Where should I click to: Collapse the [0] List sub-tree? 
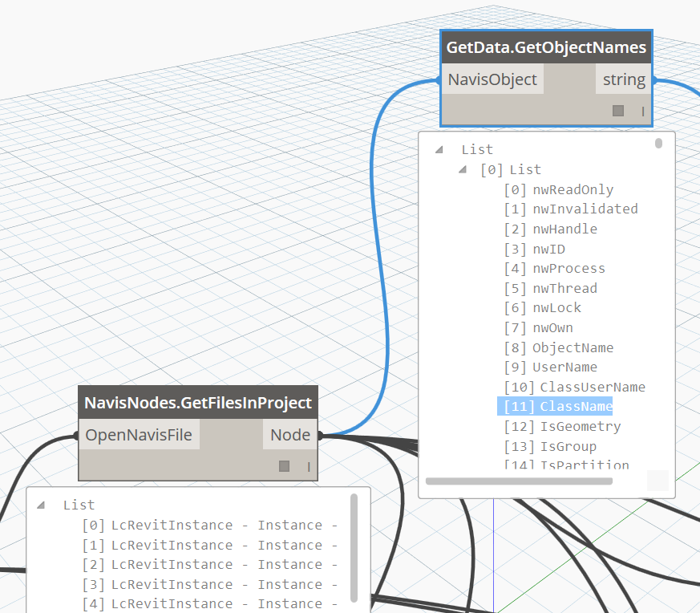[463, 170]
